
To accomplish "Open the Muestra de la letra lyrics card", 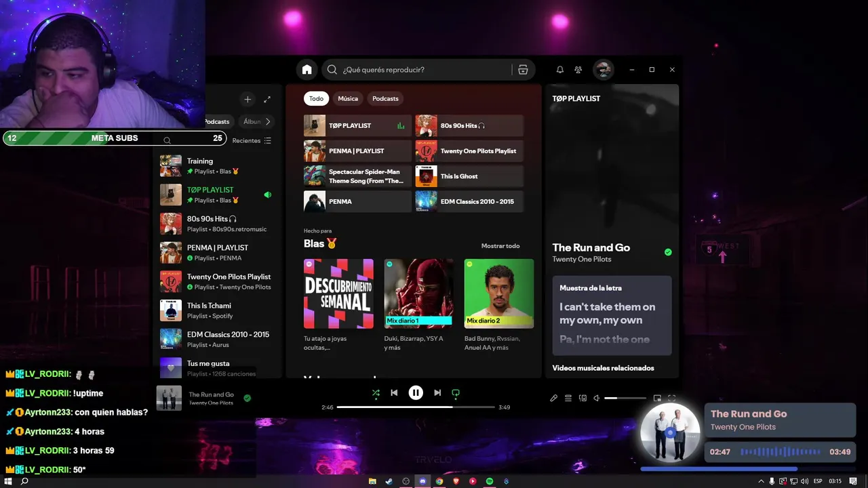I will [x=612, y=315].
